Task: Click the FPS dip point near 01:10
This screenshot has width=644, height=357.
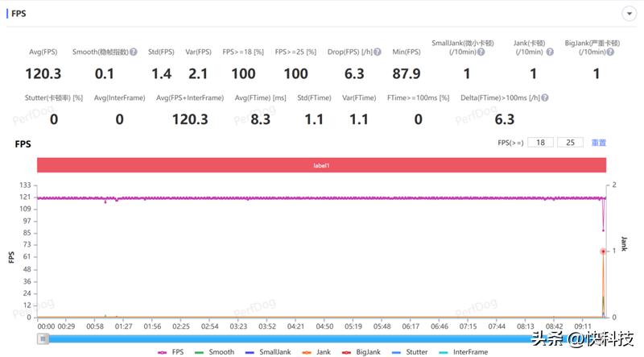Action: (x=105, y=201)
